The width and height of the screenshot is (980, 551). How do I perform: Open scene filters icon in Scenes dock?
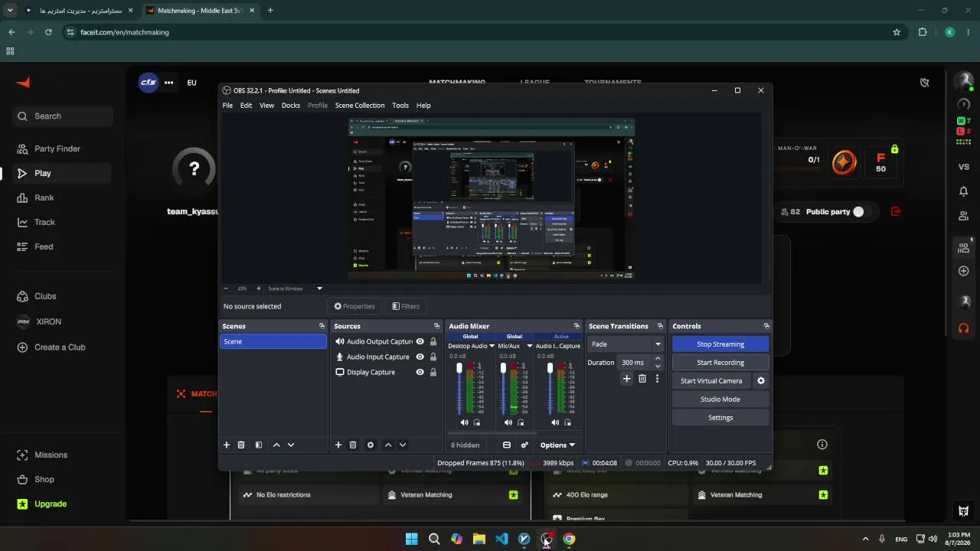coord(259,445)
